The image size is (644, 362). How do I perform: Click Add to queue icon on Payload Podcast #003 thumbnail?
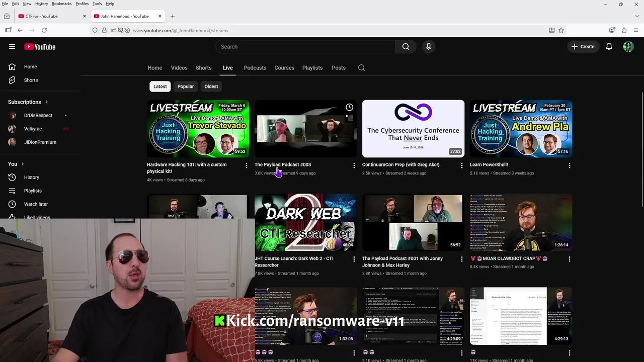pyautogui.click(x=349, y=118)
